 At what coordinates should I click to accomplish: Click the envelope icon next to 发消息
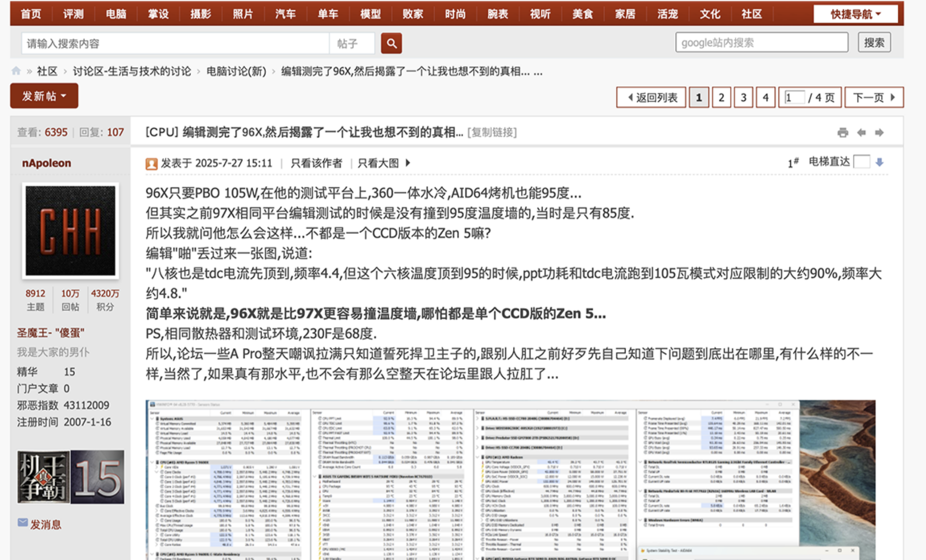pyautogui.click(x=23, y=523)
